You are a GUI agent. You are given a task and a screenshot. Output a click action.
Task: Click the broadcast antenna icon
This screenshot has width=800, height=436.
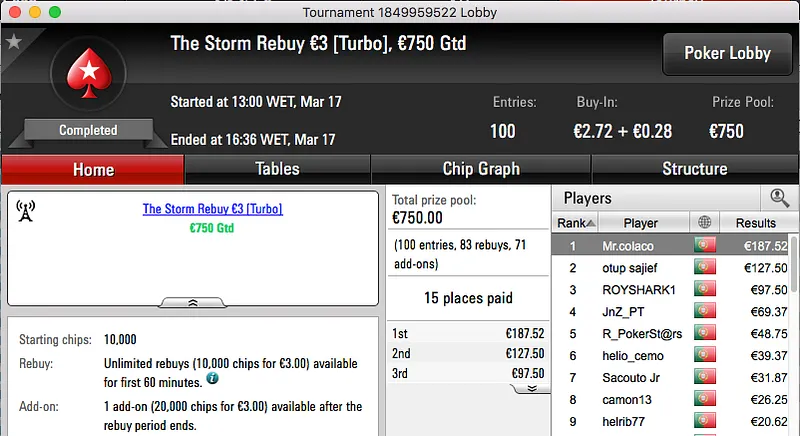point(26,210)
